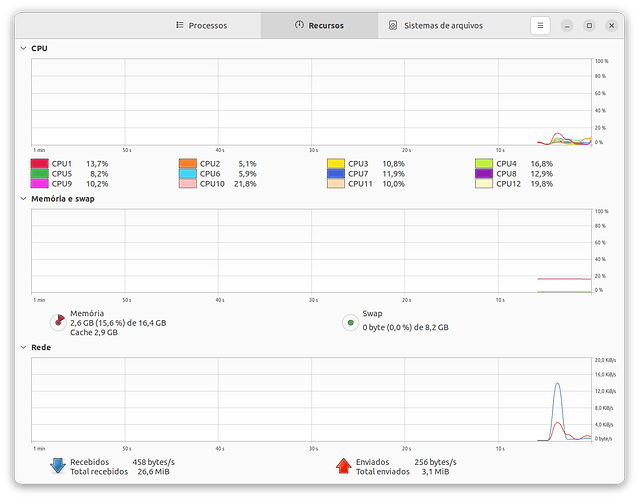Screen dimensions: 638x500
Task: Collapse the CPU section
Action: [23, 48]
